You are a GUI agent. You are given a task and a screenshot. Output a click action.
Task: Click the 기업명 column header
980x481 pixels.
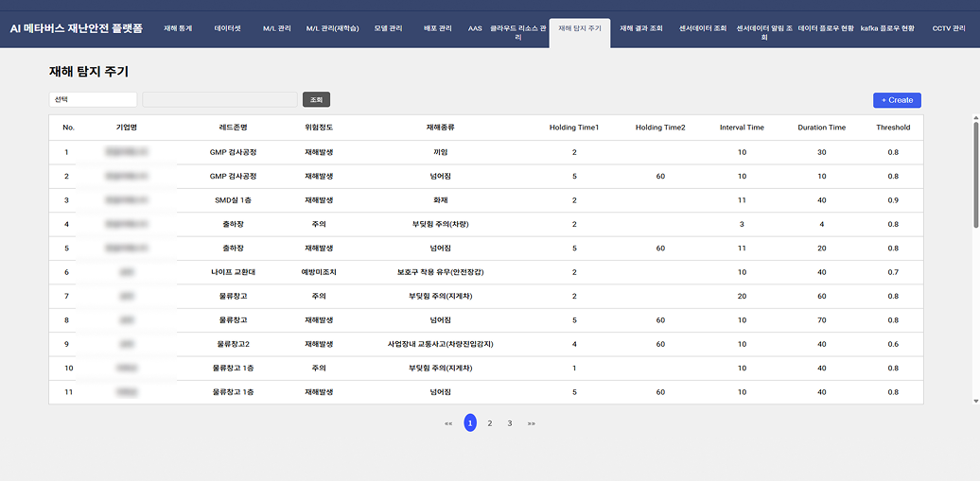[x=127, y=128]
